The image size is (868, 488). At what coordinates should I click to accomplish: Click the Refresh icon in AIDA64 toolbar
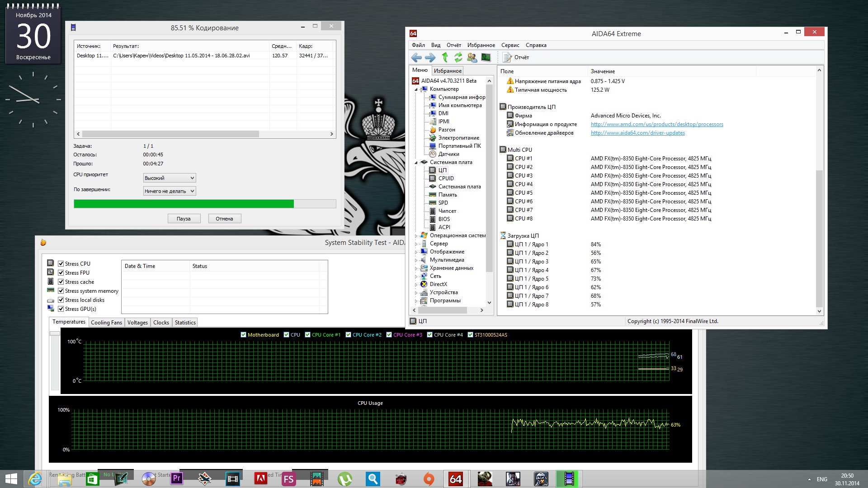click(x=458, y=57)
